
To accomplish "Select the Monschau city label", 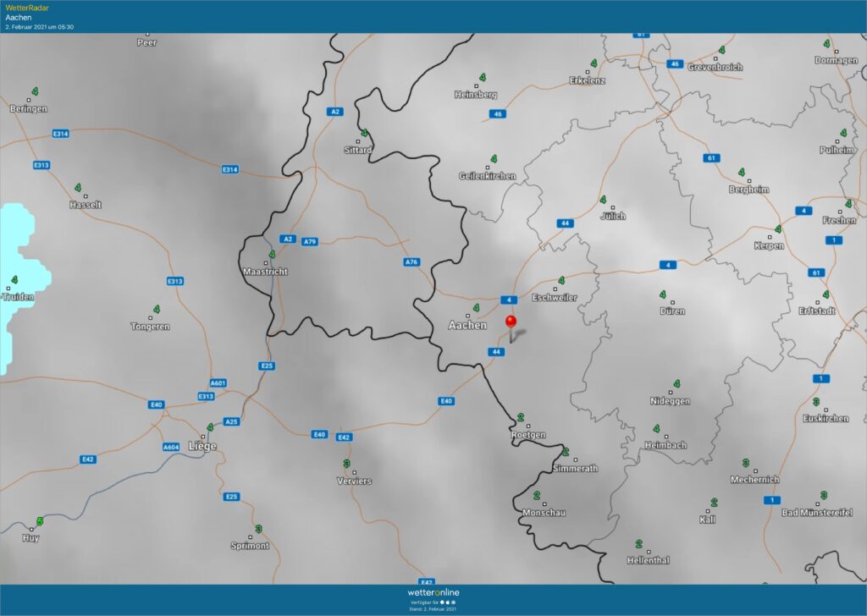I will 544,512.
